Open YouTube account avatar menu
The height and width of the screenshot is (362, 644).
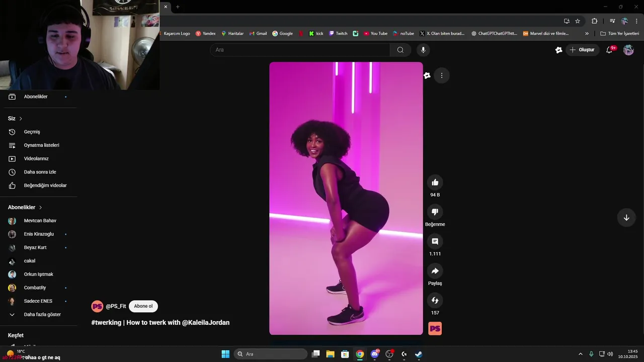pyautogui.click(x=628, y=50)
